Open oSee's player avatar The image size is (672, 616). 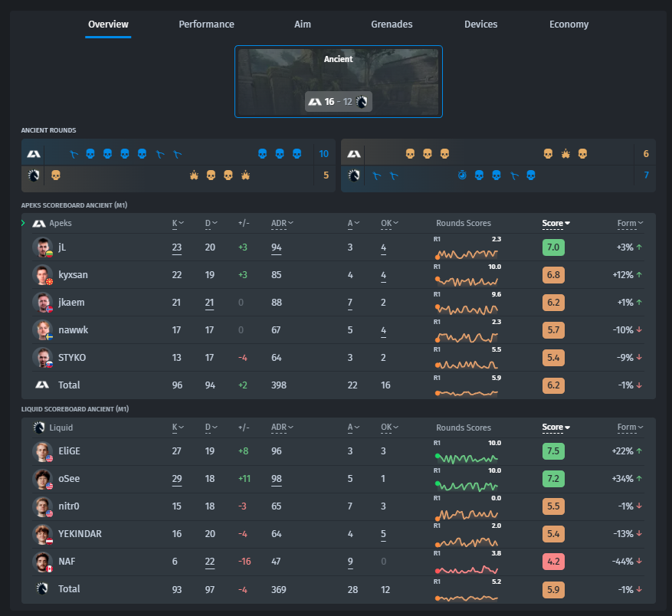point(42,479)
